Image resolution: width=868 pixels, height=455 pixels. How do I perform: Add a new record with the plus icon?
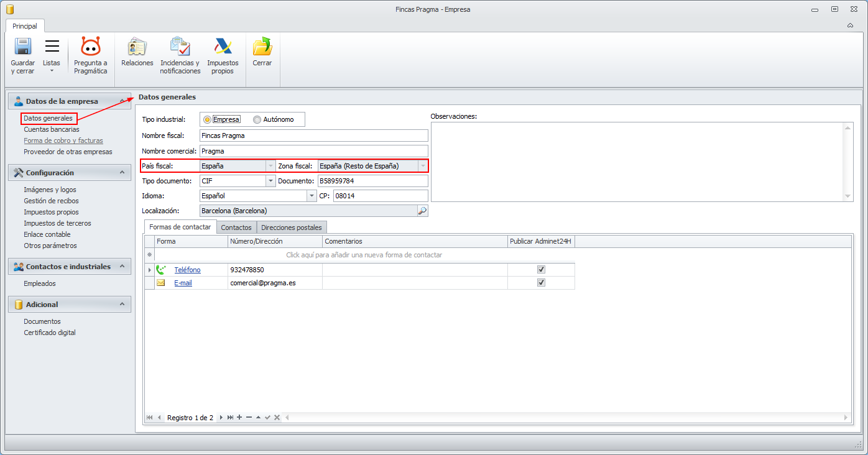[239, 418]
